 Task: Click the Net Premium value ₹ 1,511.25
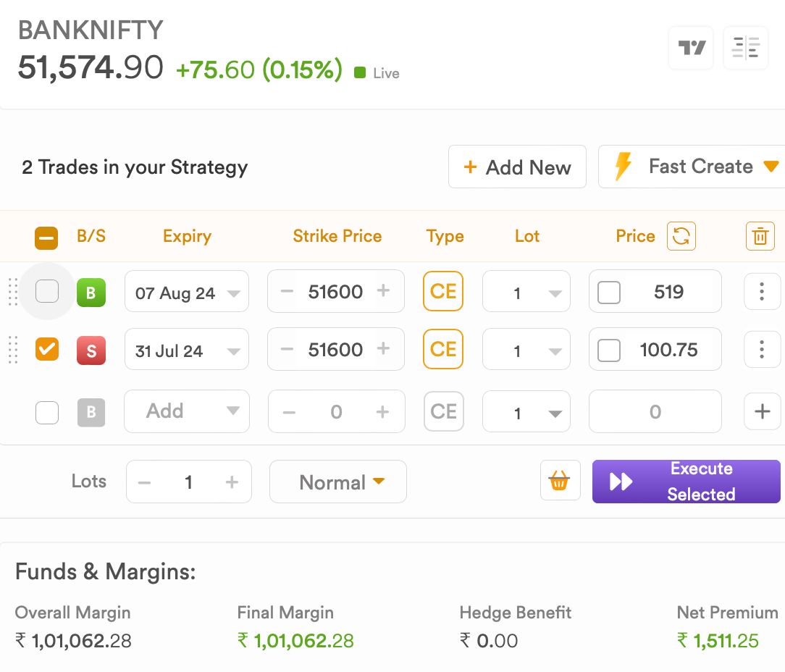tap(718, 640)
